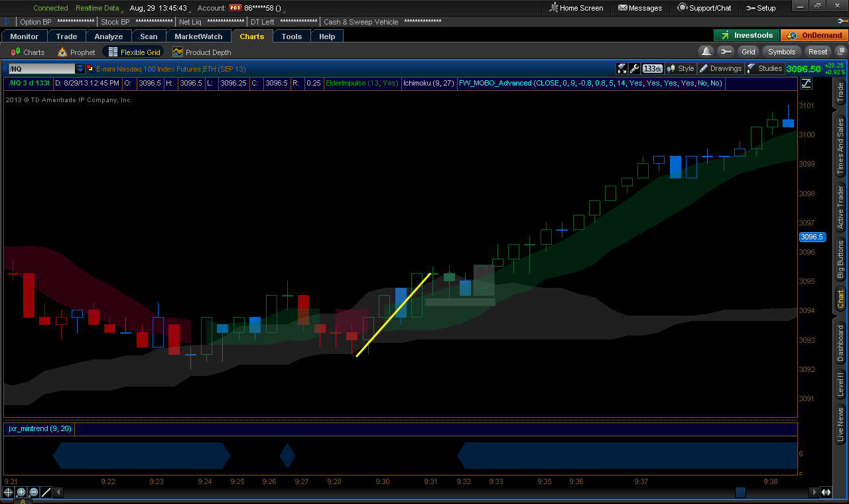Open the 133tk timeframe selector
Image resolution: width=849 pixels, height=504 pixels.
[653, 68]
